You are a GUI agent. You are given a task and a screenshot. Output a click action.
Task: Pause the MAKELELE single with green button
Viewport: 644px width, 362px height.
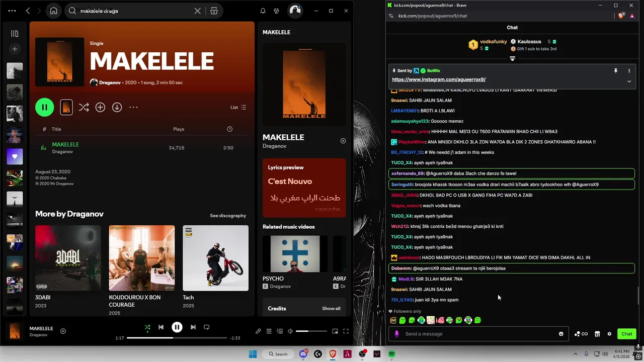coord(44,107)
